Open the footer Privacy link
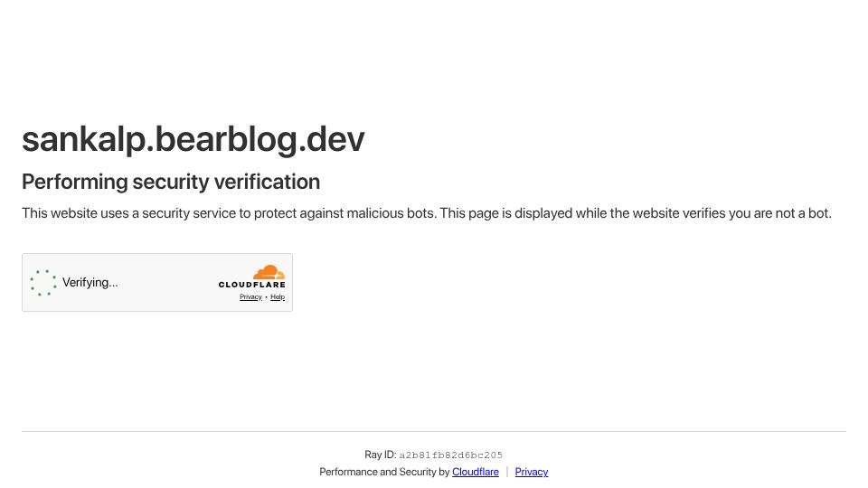 [532, 472]
